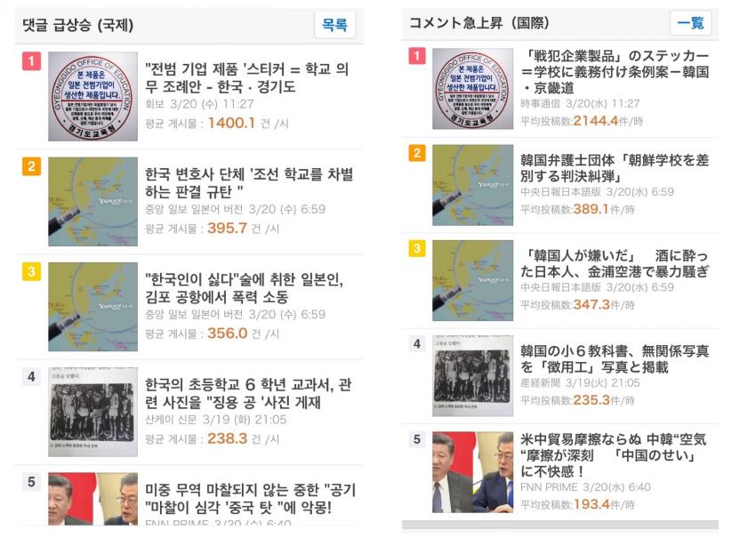The image size is (756, 538).
Task: Open Japanese headline 韓国弁護士団体 朝鮮学校
Action: (615, 168)
